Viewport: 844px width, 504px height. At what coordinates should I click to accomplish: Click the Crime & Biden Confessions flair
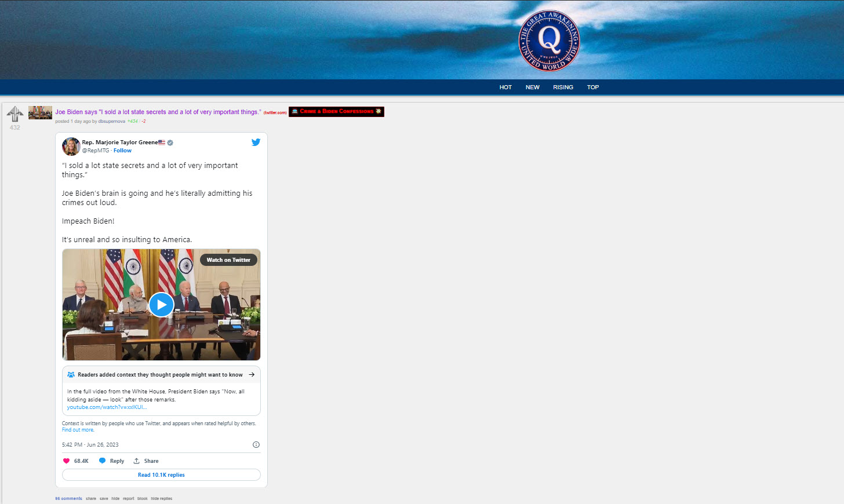[336, 111]
